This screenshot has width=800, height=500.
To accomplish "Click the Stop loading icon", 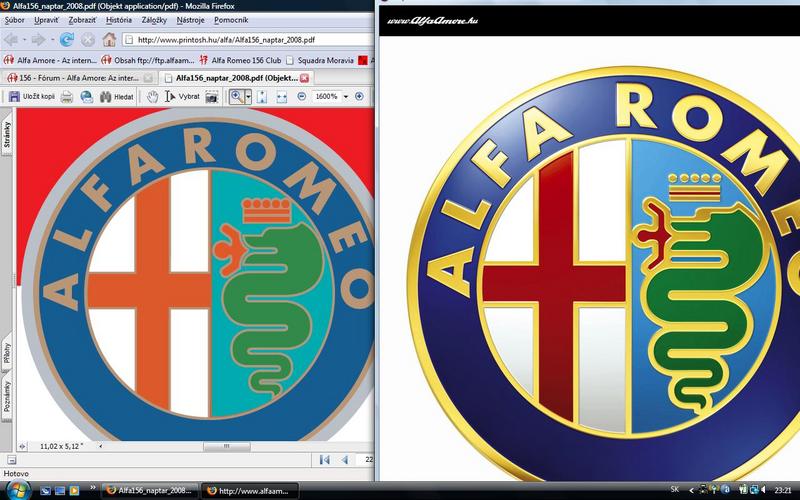I will [88, 39].
